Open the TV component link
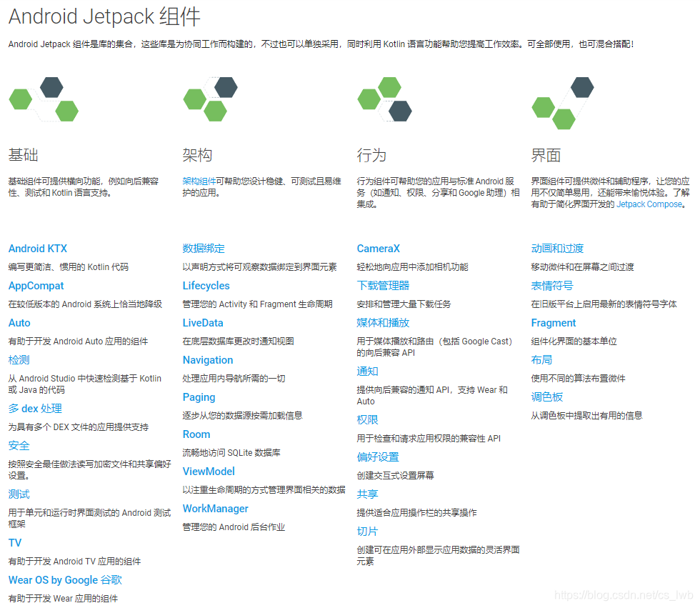 tap(15, 543)
